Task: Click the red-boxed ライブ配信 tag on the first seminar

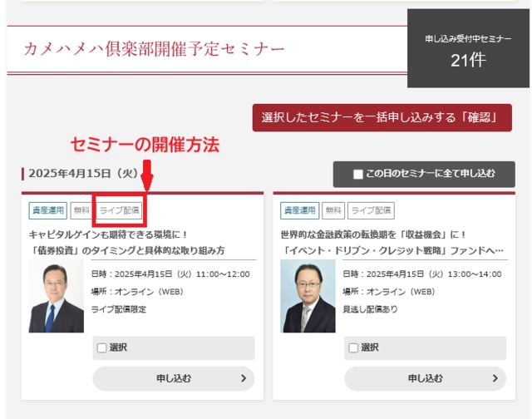Action: [x=120, y=210]
